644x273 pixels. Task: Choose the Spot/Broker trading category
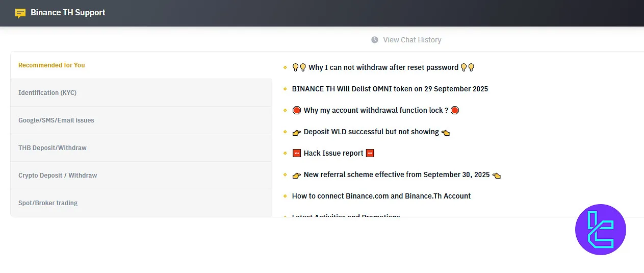coord(48,203)
